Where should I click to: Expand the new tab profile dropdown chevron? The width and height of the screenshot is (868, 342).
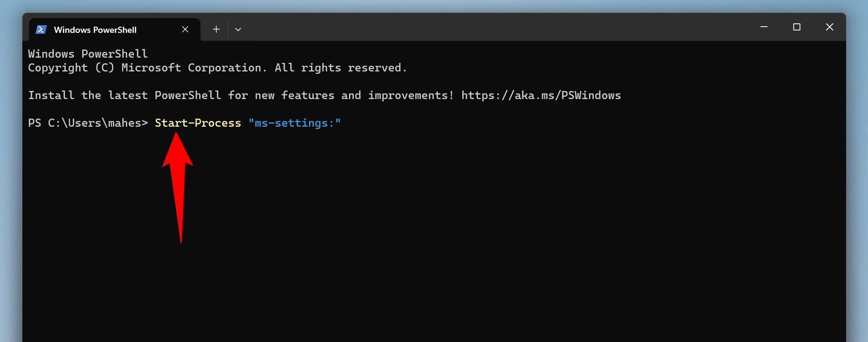tap(238, 30)
